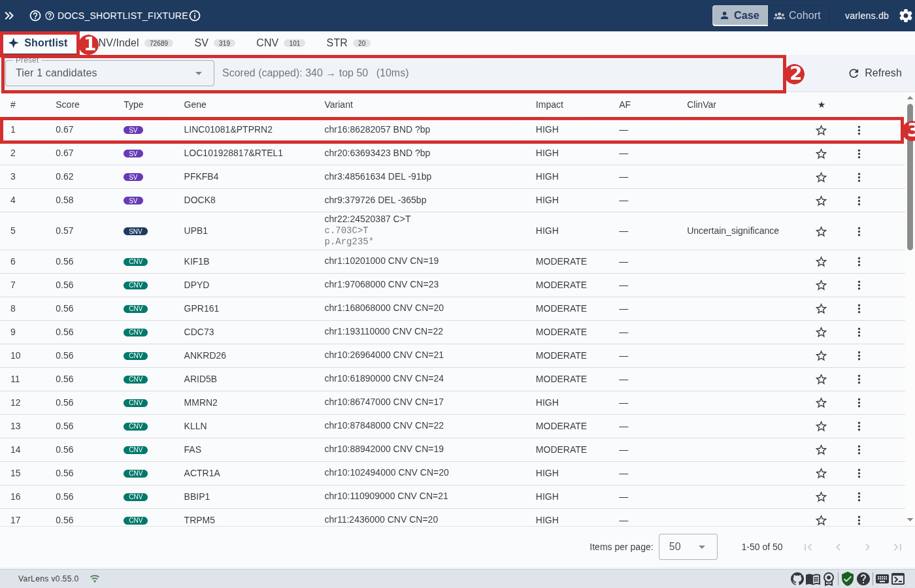Screen dimensions: 915x588
Task: Click the green shield check icon
Action: 848,579
